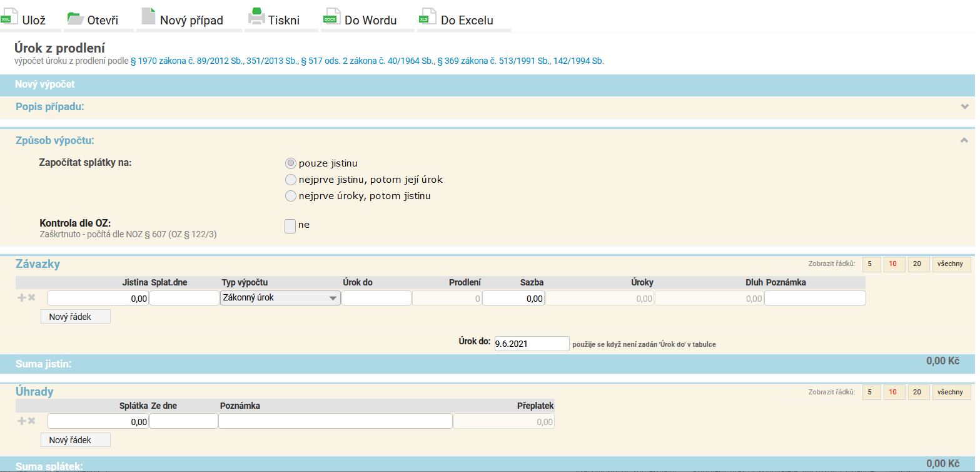Click the plus icon in the Závazky row

[22, 298]
